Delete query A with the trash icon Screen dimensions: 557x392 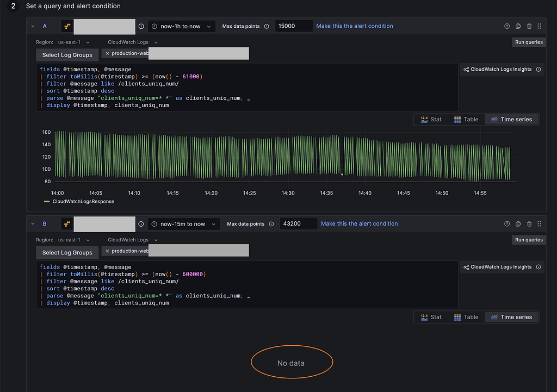point(529,26)
